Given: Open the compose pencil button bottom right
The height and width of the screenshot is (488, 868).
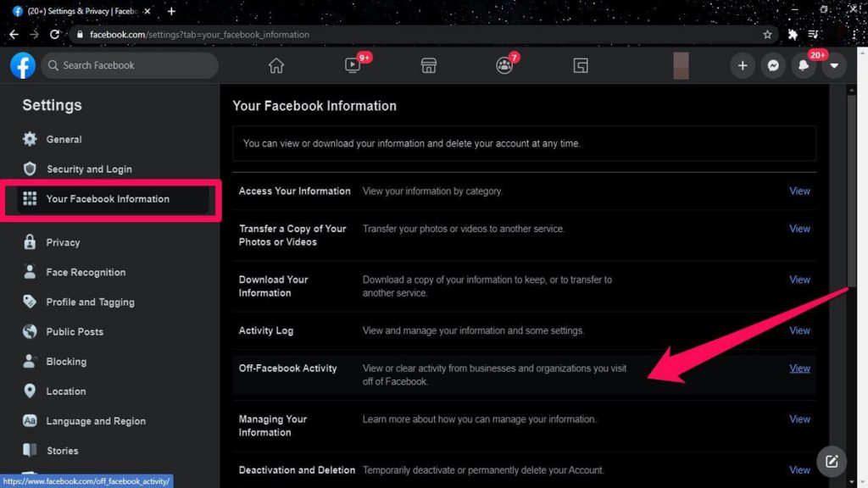Looking at the screenshot, I should (831, 461).
